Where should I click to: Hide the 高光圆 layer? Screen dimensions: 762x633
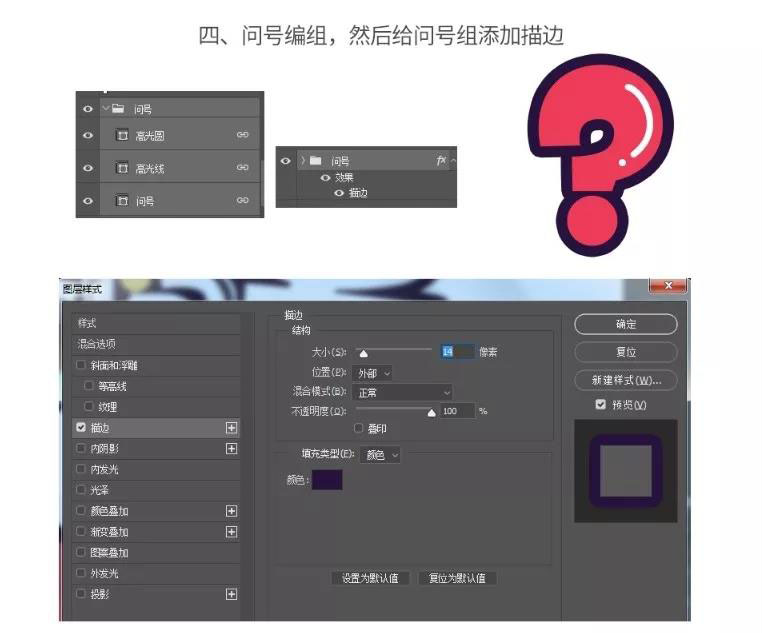pos(87,135)
